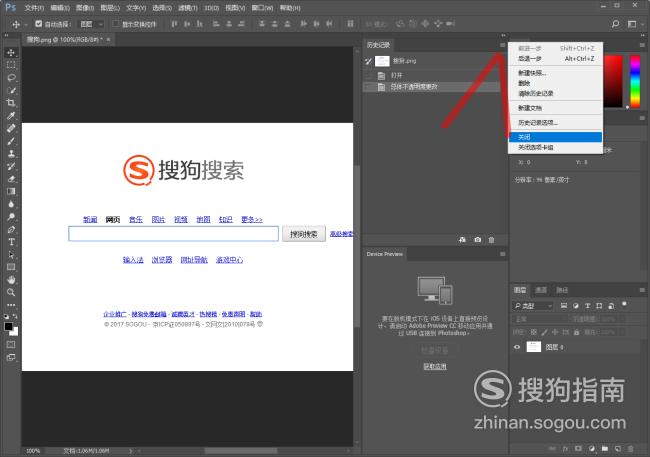
Task: Select the Crop tool
Action: tap(11, 103)
